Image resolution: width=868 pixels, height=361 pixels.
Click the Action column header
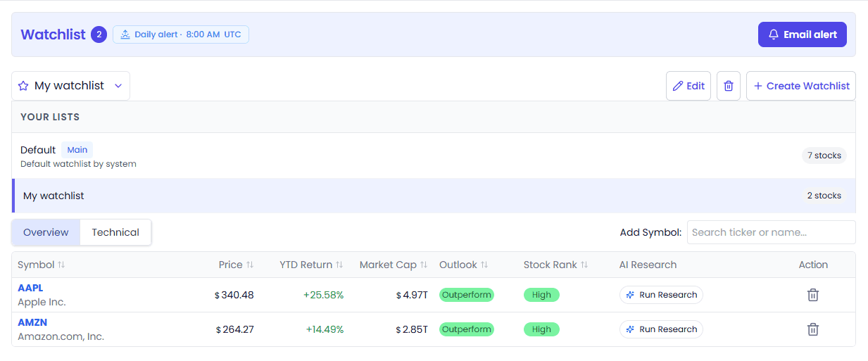813,265
